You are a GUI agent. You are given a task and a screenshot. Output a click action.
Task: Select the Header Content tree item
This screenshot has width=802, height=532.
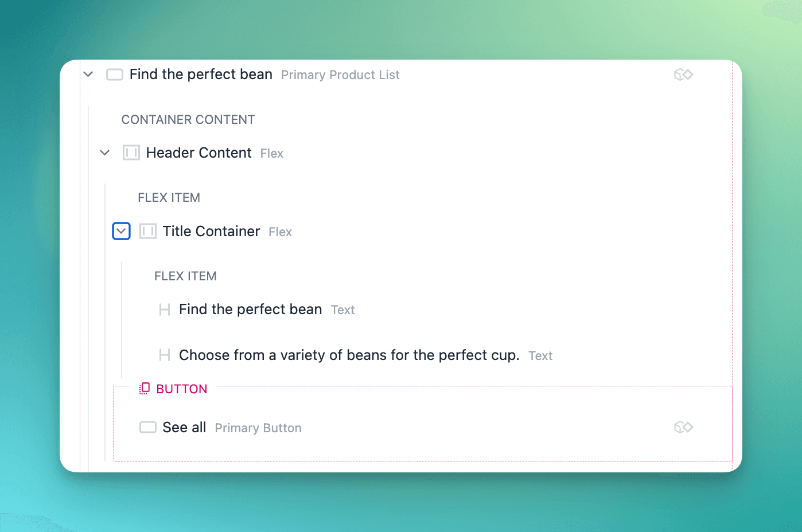(198, 153)
